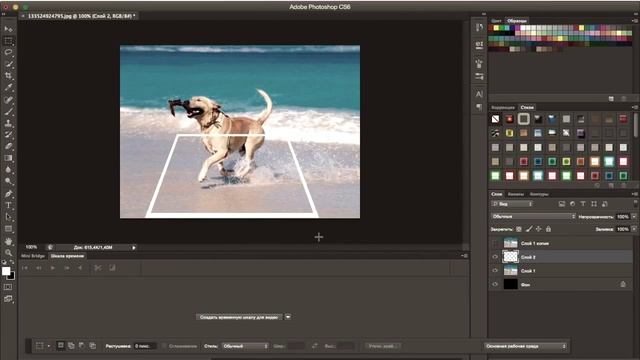Switch to the Mini Bridge tab
Viewport: 640px width, 360px height.
point(33,256)
